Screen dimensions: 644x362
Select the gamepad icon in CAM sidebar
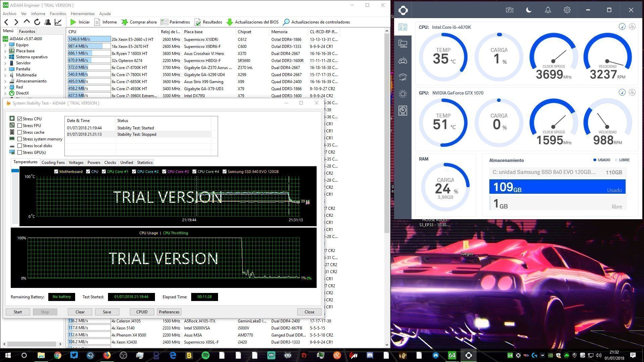(x=403, y=61)
